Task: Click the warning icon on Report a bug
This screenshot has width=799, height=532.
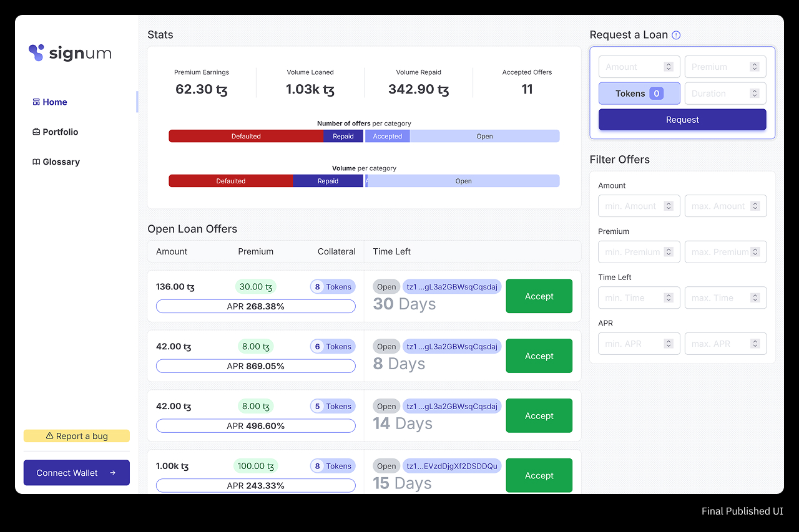Action: 50,437
